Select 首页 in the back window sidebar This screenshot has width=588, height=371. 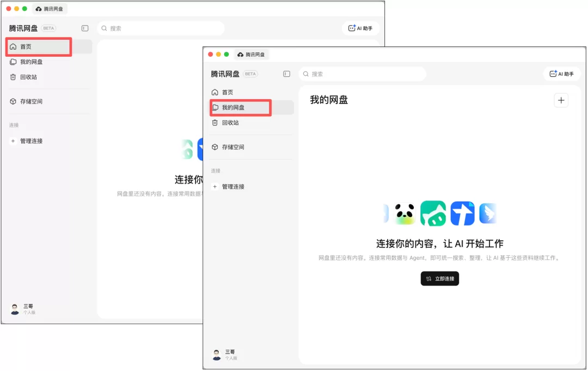pos(49,46)
